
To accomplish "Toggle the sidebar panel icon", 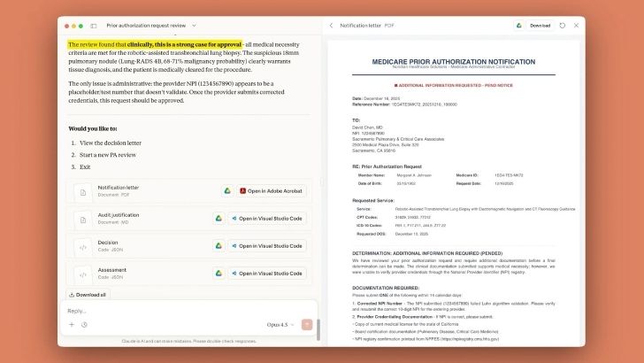I will point(94,26).
